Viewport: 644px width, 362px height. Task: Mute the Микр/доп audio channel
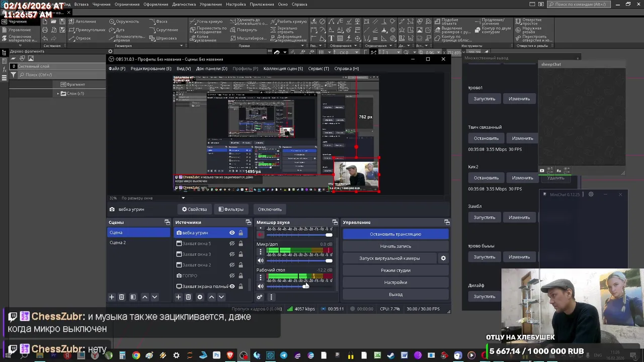260,260
